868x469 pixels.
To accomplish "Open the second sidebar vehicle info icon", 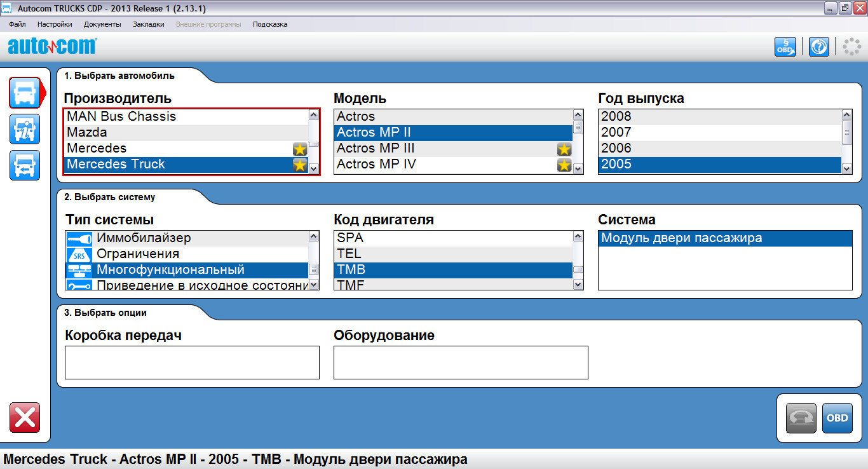I will point(25,129).
